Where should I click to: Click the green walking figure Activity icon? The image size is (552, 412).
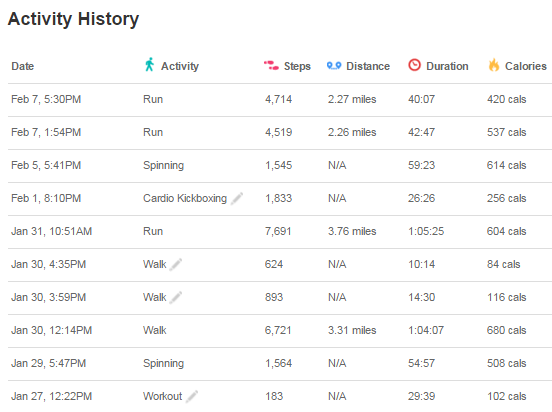[150, 65]
